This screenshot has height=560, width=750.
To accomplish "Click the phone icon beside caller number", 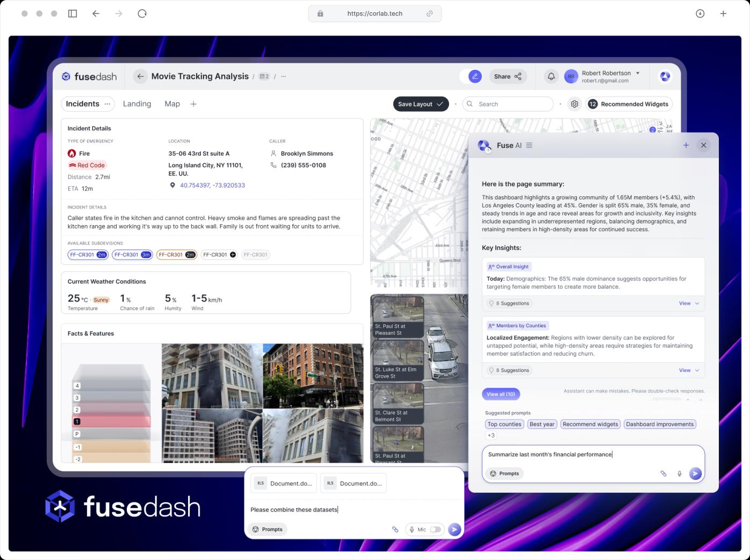I will 273,165.
